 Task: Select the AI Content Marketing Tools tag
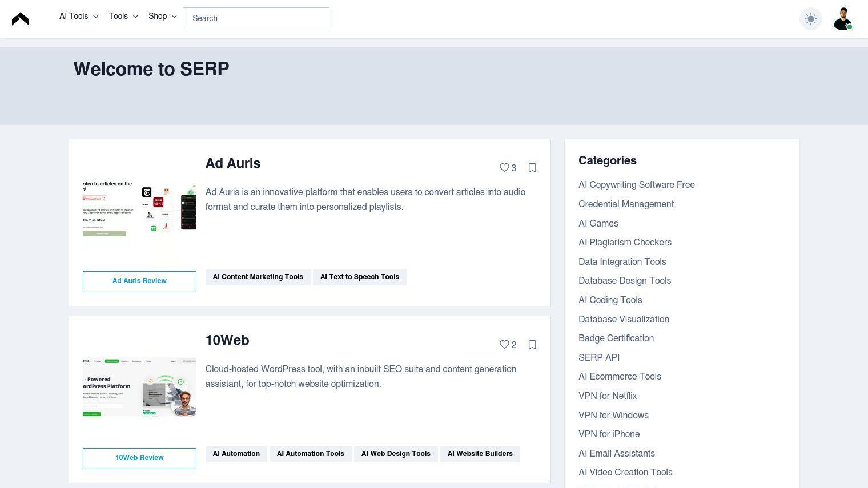click(258, 277)
